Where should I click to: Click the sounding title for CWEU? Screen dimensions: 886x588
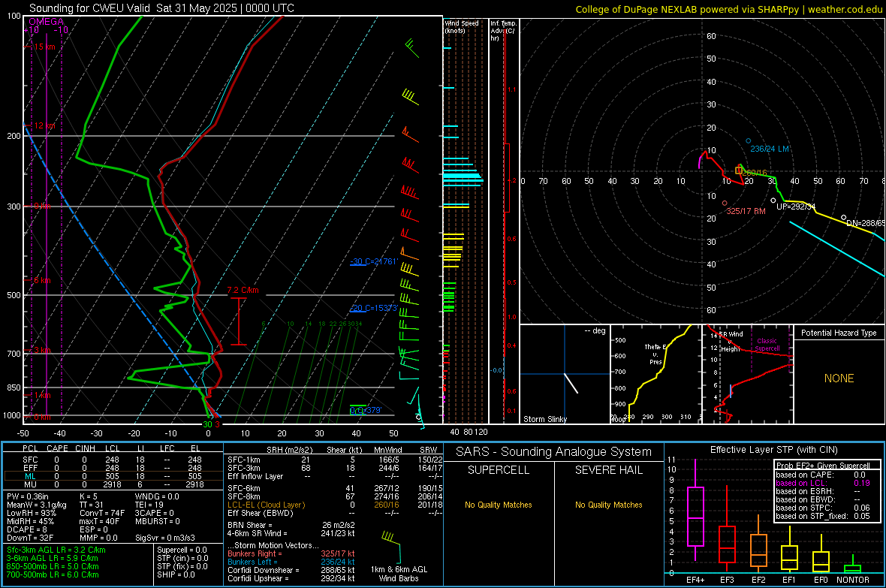click(161, 8)
